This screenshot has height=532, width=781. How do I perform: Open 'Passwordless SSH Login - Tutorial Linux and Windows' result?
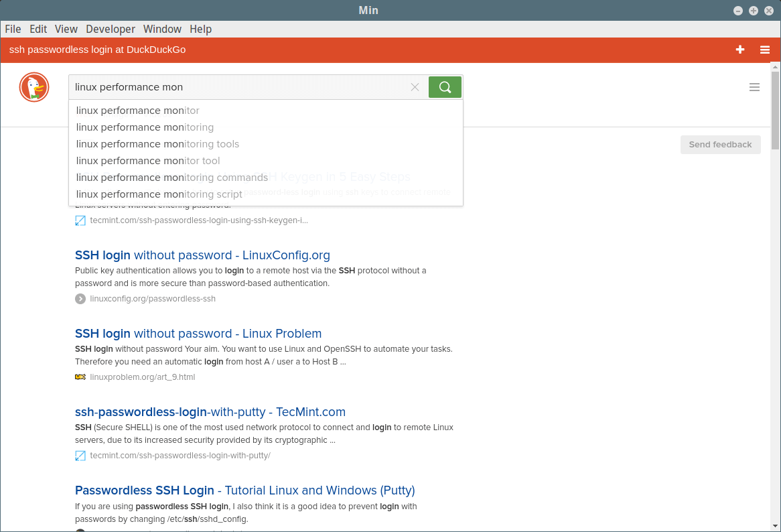click(x=245, y=490)
